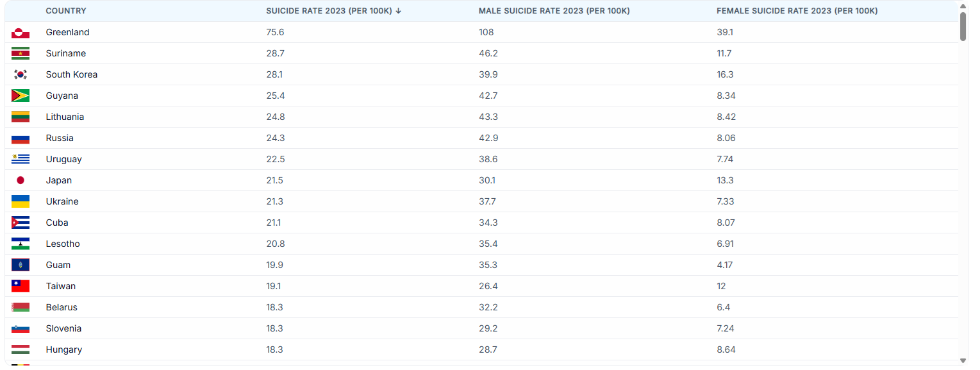Click the Belarus flag icon
Image resolution: width=980 pixels, height=370 pixels.
21,308
